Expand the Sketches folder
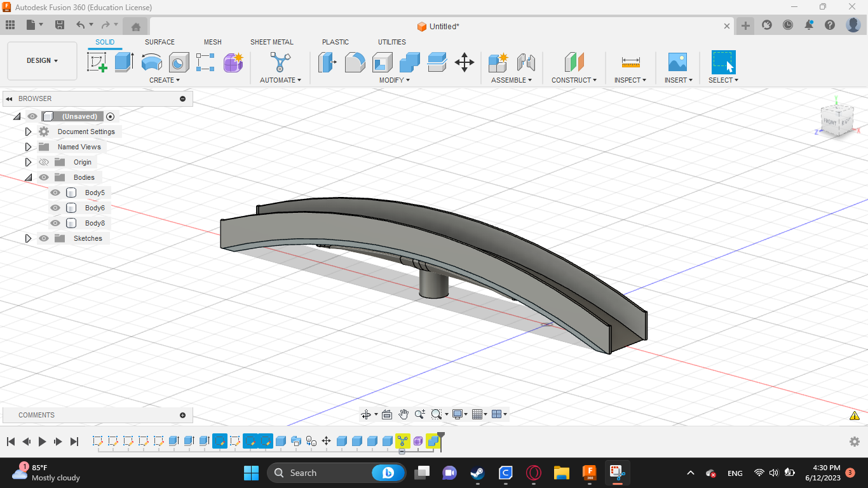Image resolution: width=868 pixels, height=488 pixels. [28, 238]
